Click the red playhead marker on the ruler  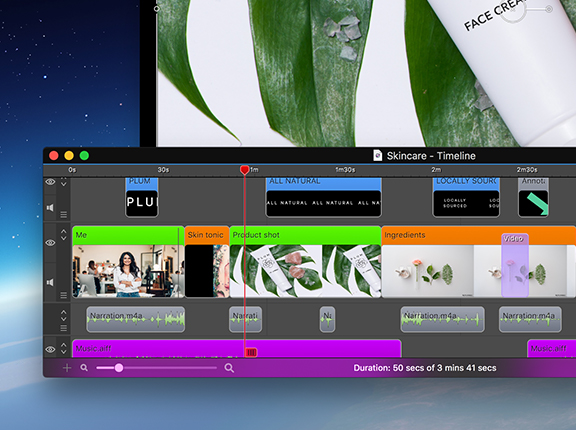pyautogui.click(x=244, y=170)
